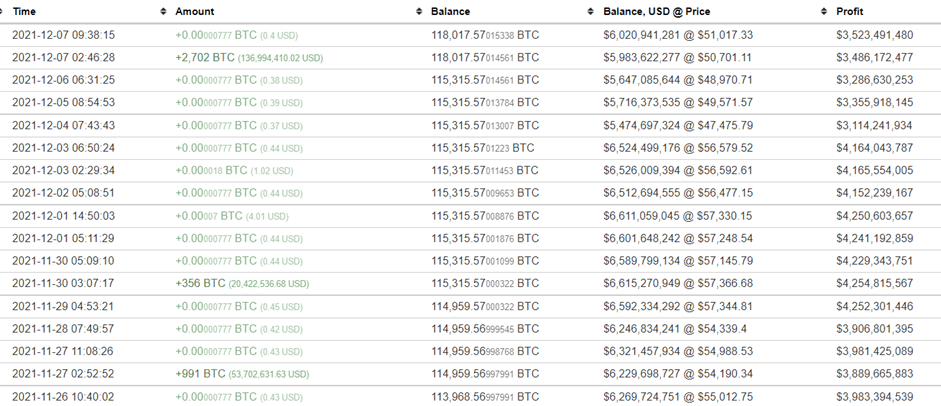The height and width of the screenshot is (406, 941).
Task: Click the 2021-12-07 09:38:15 timestamp
Action: click(x=63, y=34)
